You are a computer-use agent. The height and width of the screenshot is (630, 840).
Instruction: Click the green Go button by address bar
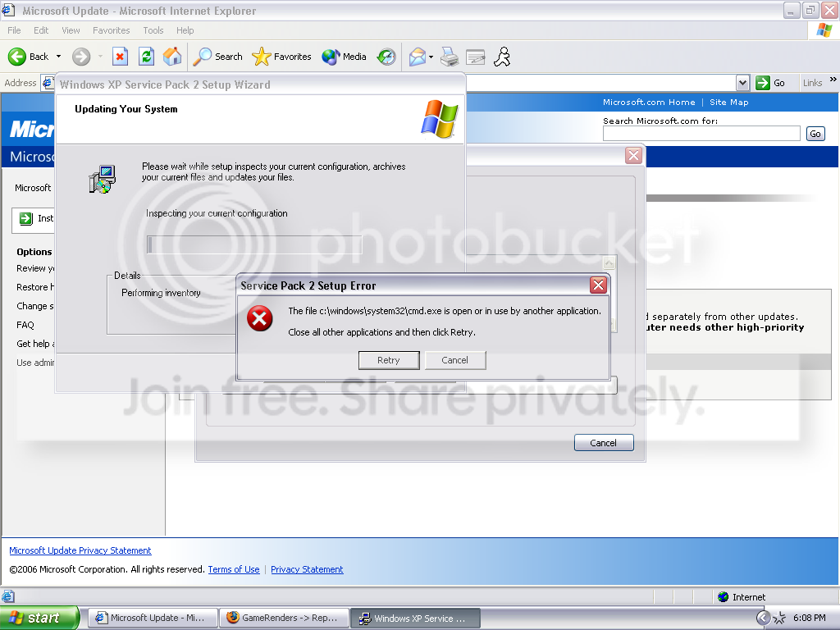pos(770,83)
